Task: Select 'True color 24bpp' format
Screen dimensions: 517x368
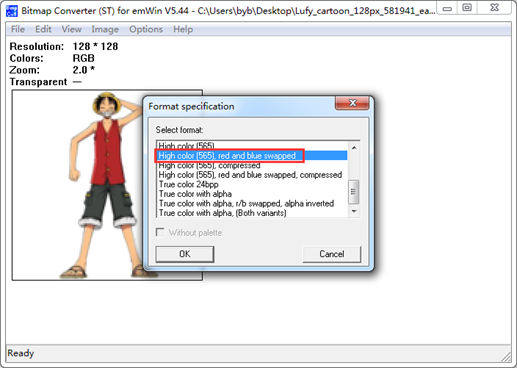Action: coord(252,184)
